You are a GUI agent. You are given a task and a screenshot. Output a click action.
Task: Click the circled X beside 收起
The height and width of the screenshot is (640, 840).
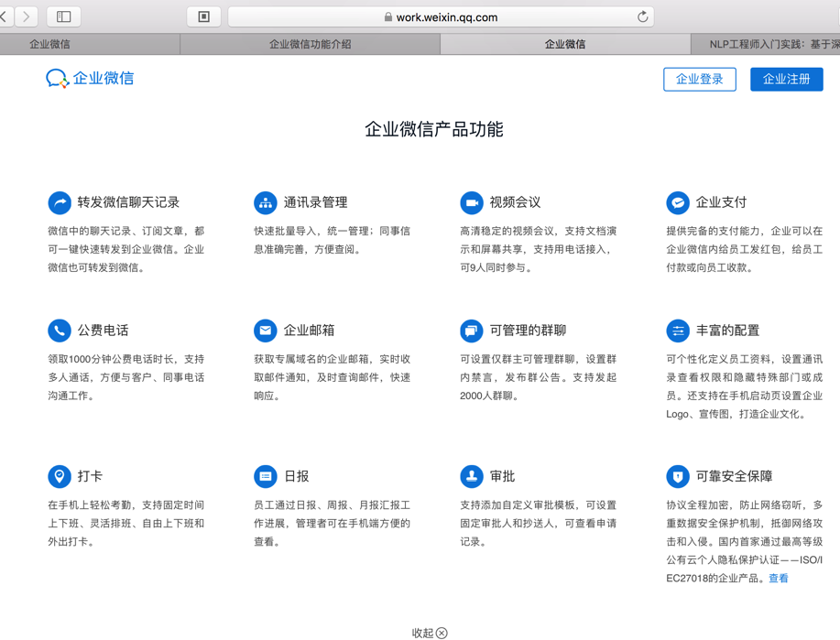(x=442, y=633)
